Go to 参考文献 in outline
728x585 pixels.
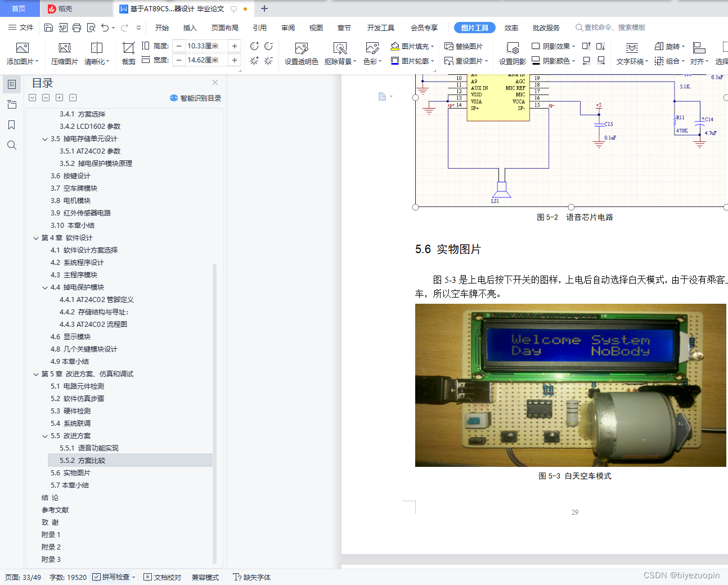pyautogui.click(x=55, y=510)
